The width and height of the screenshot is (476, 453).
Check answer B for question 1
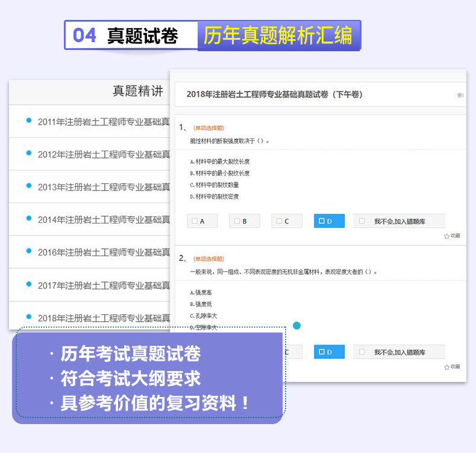tap(245, 221)
